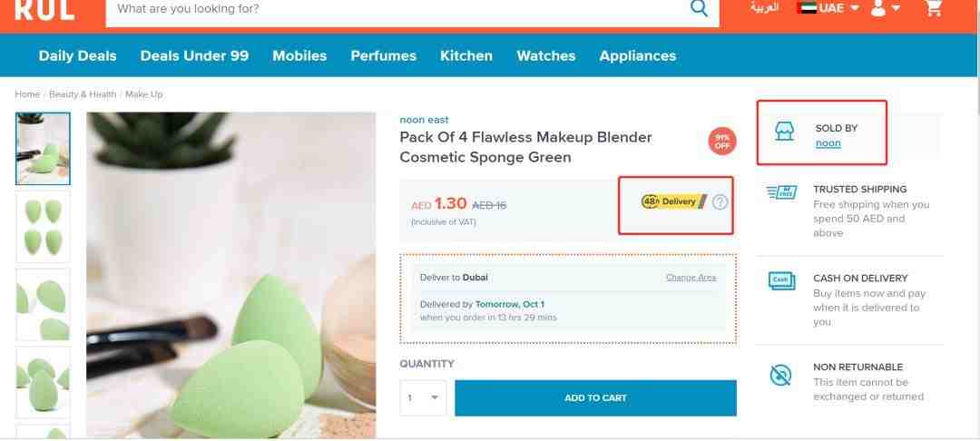Image resolution: width=980 pixels, height=441 pixels.
Task: Click the Change Area link
Action: tap(691, 278)
